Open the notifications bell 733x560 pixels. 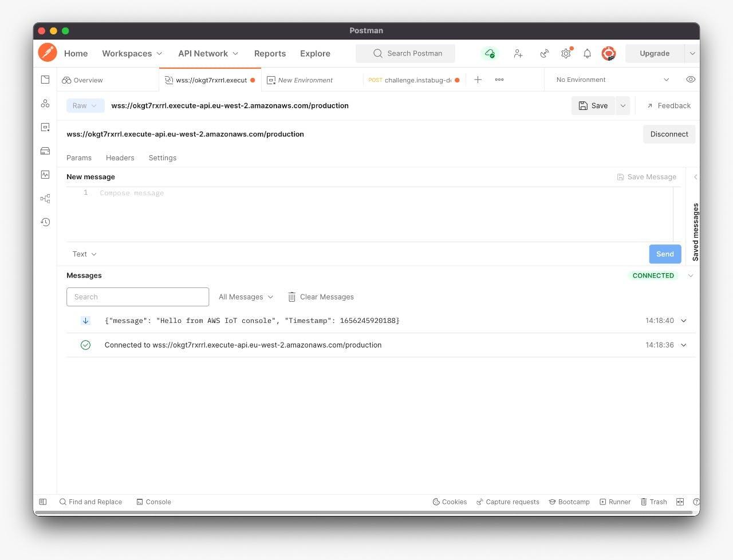[x=587, y=53]
